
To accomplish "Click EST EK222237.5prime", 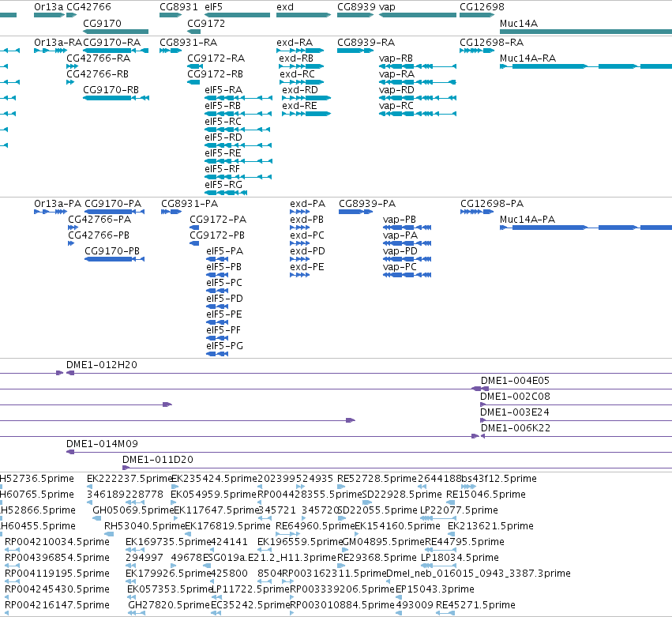I will click(89, 487).
